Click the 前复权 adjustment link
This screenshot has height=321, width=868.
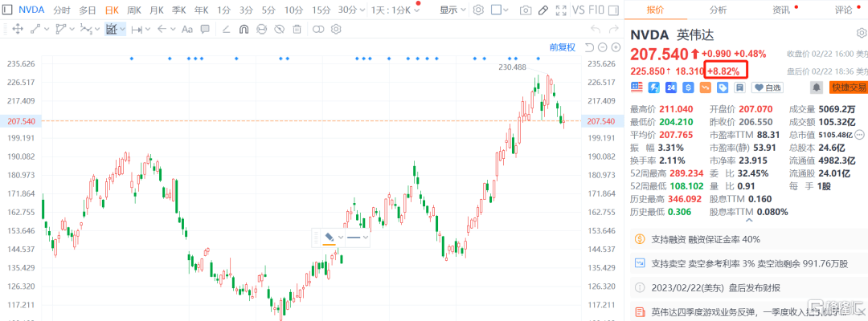(x=563, y=47)
